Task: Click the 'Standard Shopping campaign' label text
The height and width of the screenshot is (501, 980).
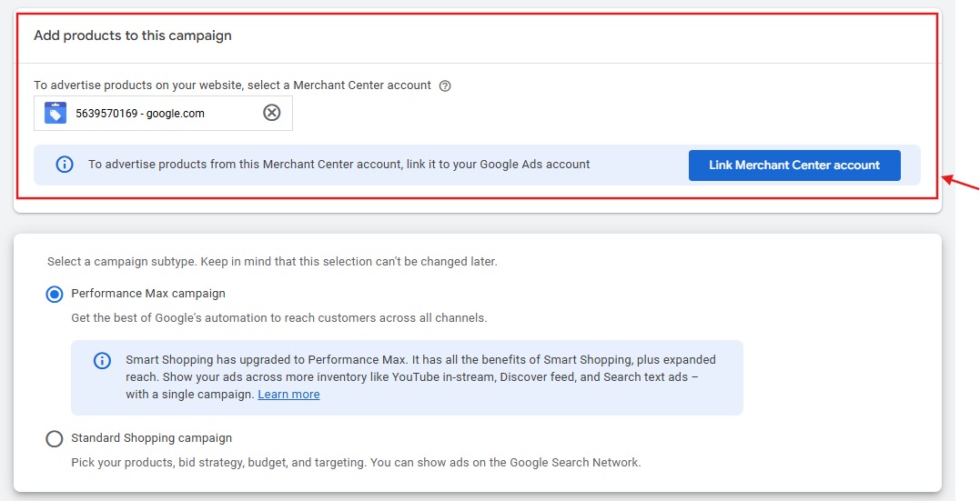Action: tap(151, 438)
